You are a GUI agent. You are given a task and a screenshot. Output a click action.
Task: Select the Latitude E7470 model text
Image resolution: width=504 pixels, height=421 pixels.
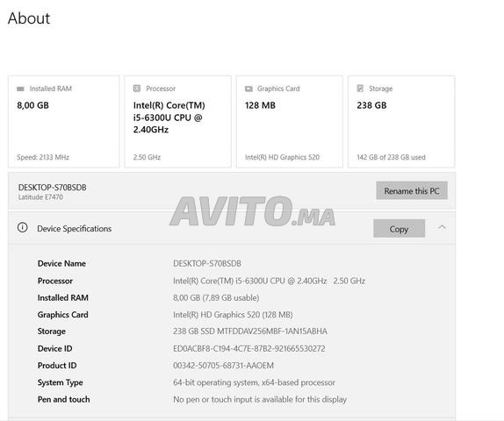[40, 197]
